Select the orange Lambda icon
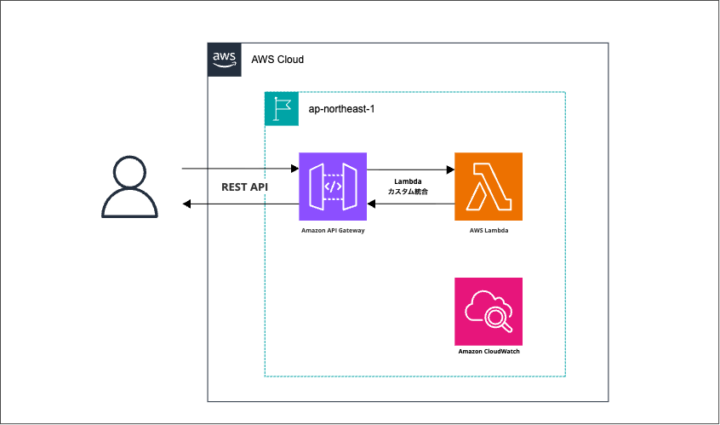Screen dimensions: 720x425 tap(488, 187)
